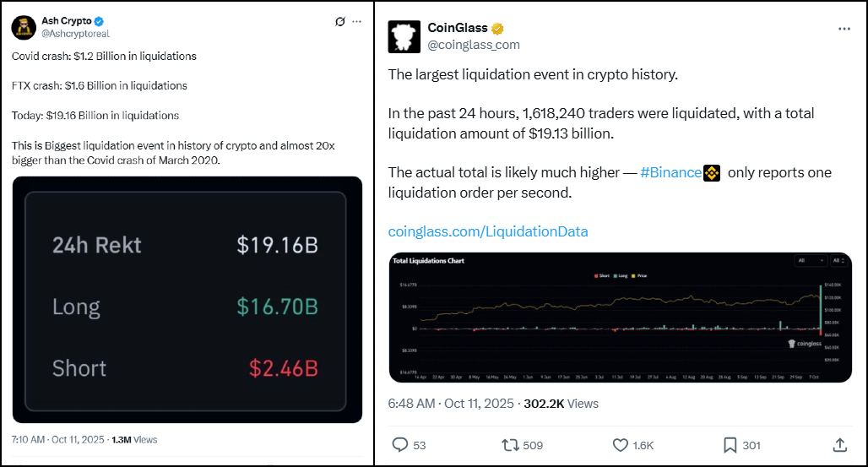This screenshot has width=868, height=467.
Task: Click the Ash Crypto blue verified badge
Action: [x=98, y=21]
